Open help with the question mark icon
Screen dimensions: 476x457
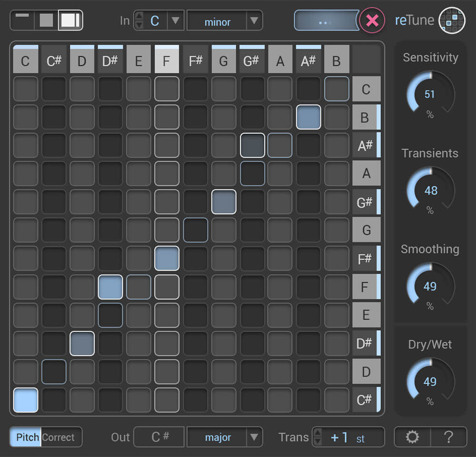point(448,437)
